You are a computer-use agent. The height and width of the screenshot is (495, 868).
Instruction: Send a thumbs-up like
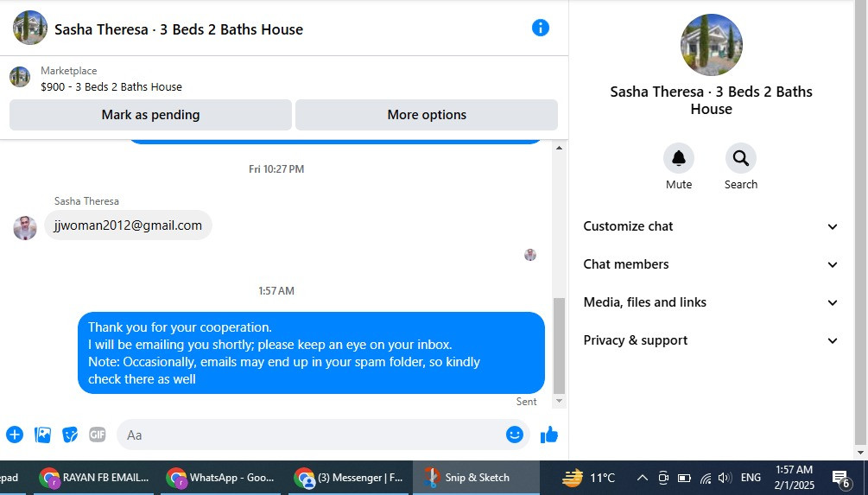[x=549, y=435]
